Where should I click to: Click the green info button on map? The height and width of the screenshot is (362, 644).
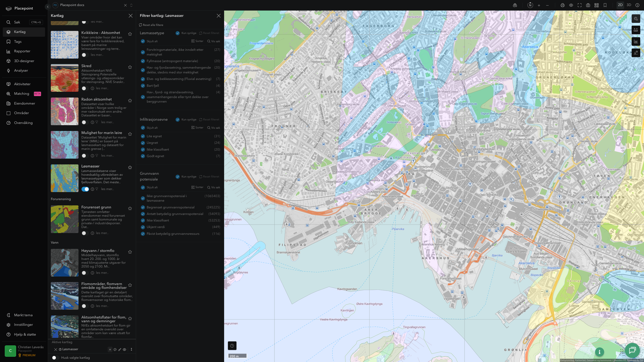[599, 352]
